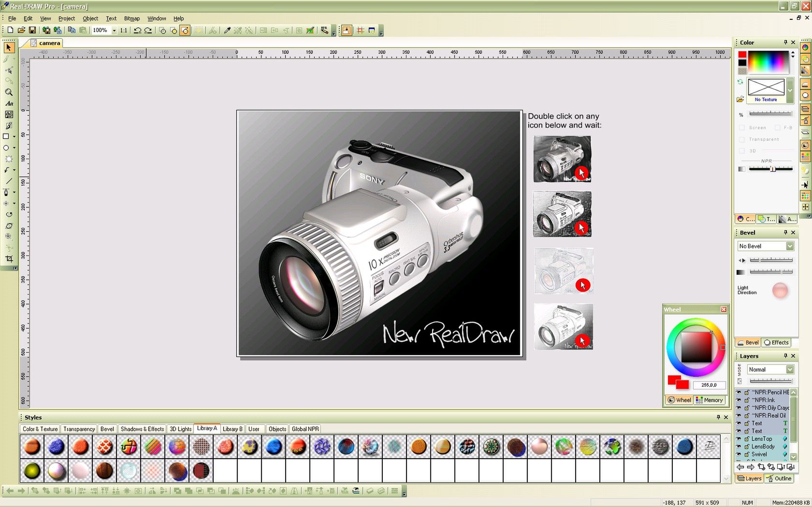Open the No Texture dropdown
Viewport: 812px width, 507px height.
click(790, 90)
